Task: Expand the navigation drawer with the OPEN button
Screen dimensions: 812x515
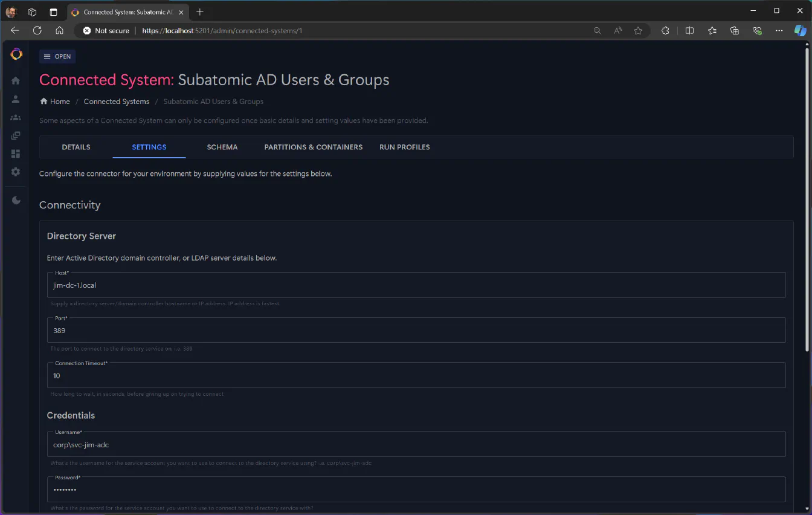Action: click(57, 56)
